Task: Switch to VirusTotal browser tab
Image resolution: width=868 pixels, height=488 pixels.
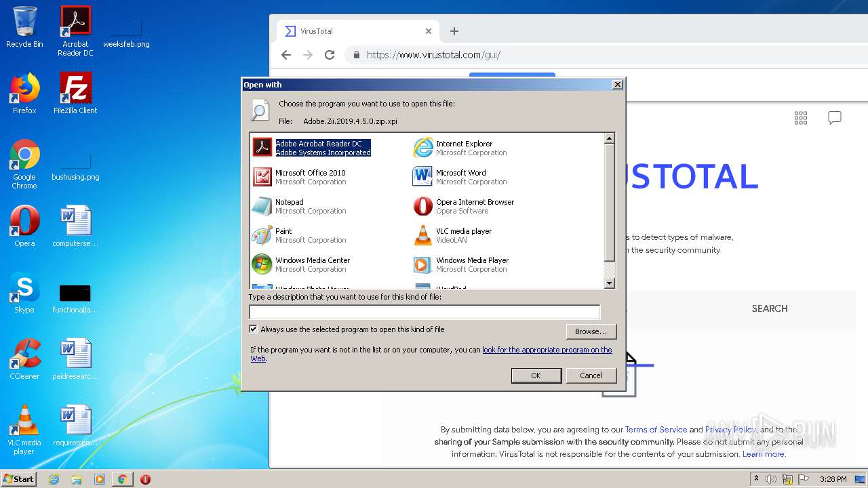Action: click(358, 31)
